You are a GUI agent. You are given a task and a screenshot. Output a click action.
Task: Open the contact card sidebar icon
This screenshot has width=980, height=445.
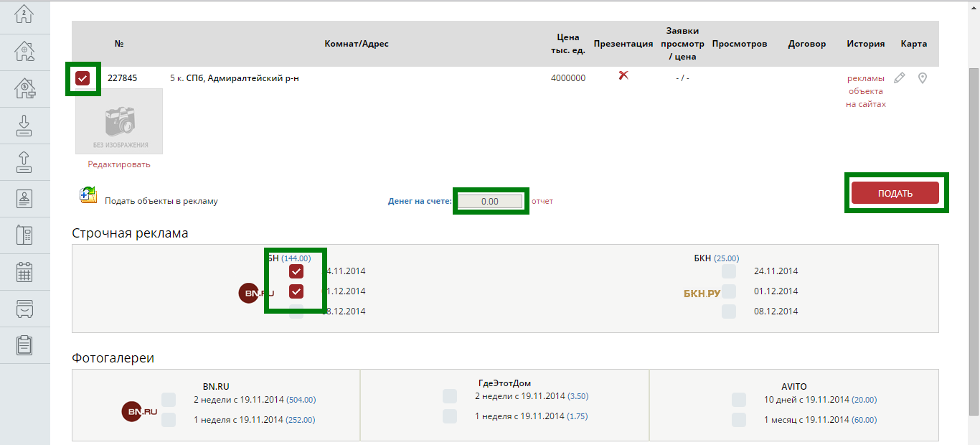coord(24,199)
